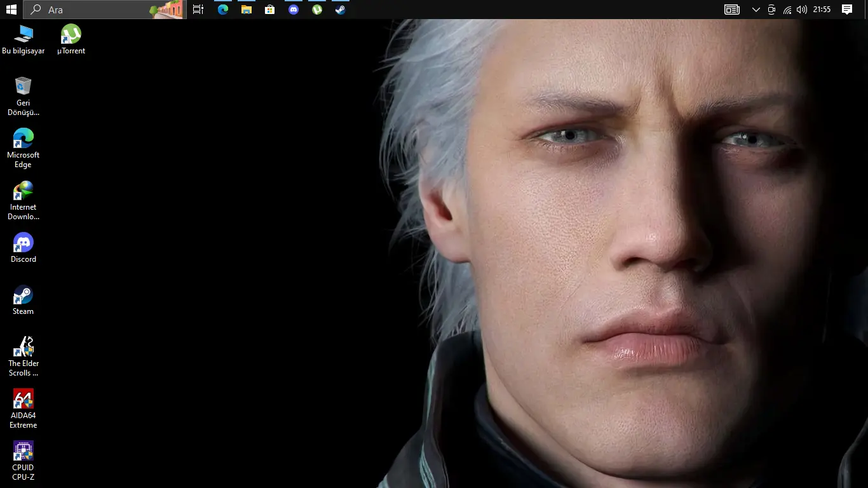Image resolution: width=868 pixels, height=488 pixels.
Task: Select the CPUID CPU-Z desktop shortcut
Action: [24, 461]
